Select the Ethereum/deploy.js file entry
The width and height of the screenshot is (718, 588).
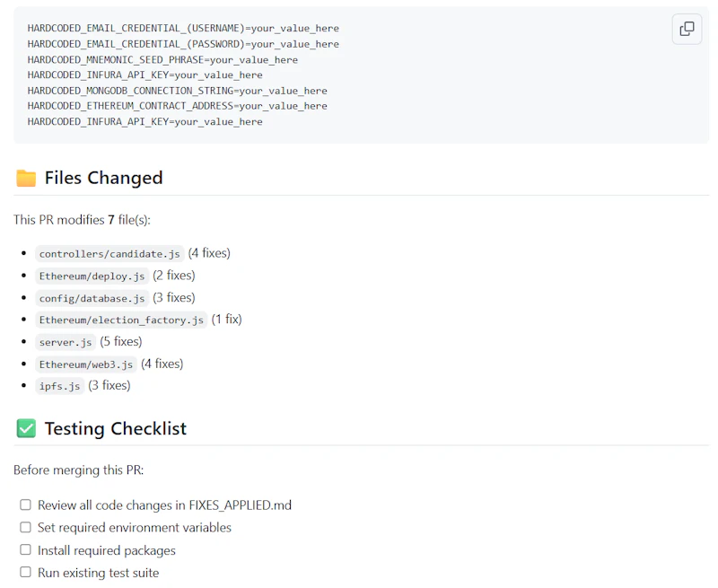(92, 276)
